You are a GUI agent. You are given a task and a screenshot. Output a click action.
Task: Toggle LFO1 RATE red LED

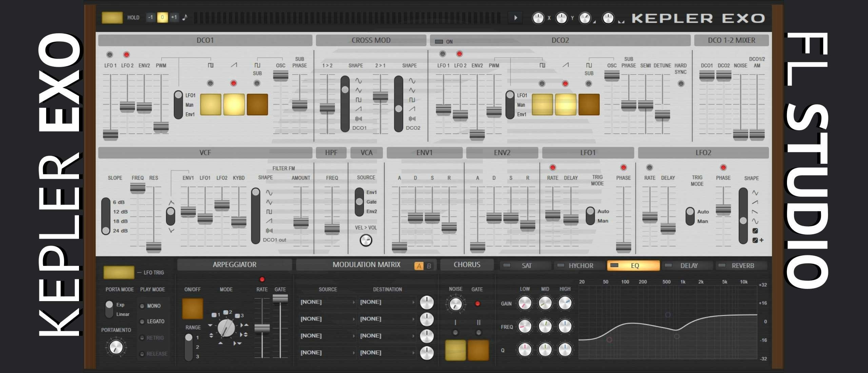pyautogui.click(x=553, y=167)
